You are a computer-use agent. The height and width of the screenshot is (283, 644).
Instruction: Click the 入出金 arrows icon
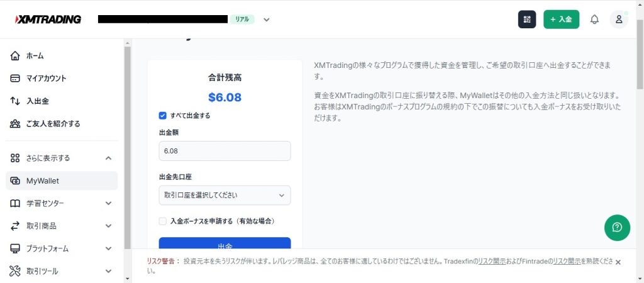[x=16, y=101]
